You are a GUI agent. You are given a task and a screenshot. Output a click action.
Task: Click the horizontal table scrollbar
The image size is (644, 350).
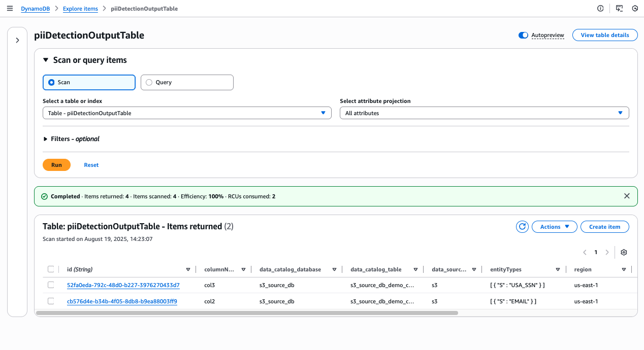coord(247,313)
